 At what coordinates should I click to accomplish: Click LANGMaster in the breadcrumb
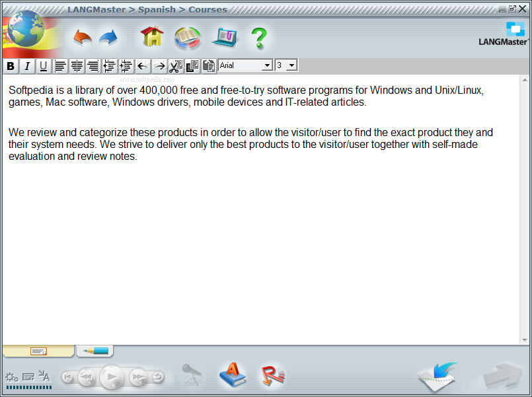[x=96, y=9]
